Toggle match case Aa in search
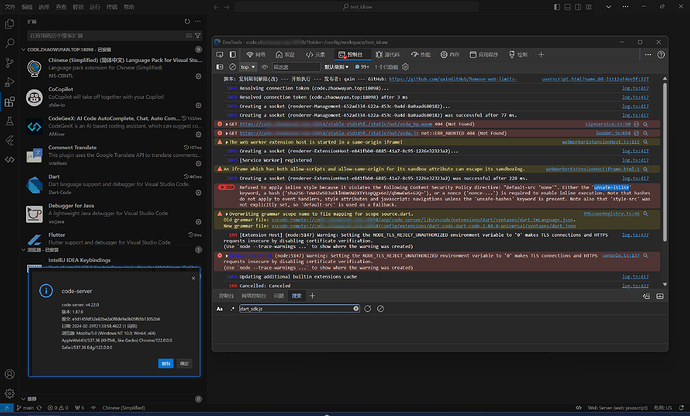The height and width of the screenshot is (416, 690). [x=220, y=309]
